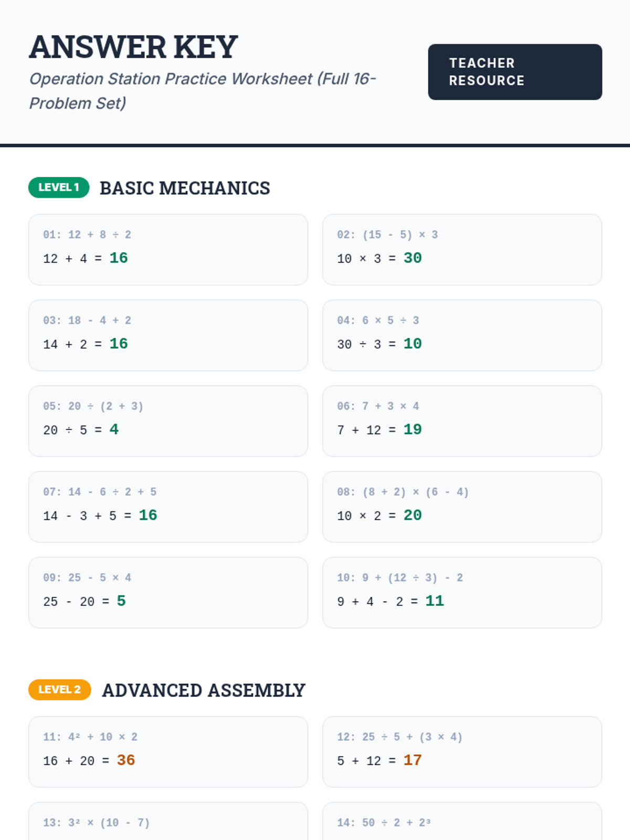Viewport: 630px width, 840px height.
Task: Open problem 09 card 25 - 5 × 4
Action: pos(168,593)
